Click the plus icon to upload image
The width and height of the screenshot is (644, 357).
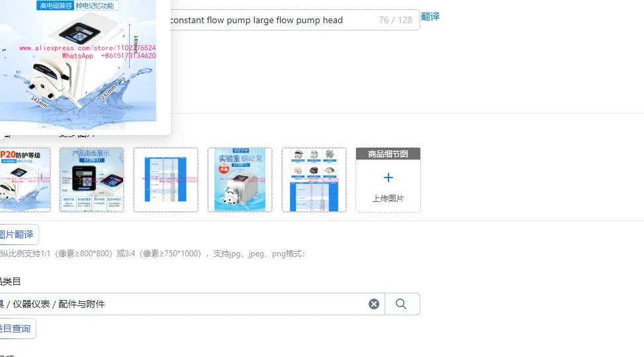(x=388, y=178)
